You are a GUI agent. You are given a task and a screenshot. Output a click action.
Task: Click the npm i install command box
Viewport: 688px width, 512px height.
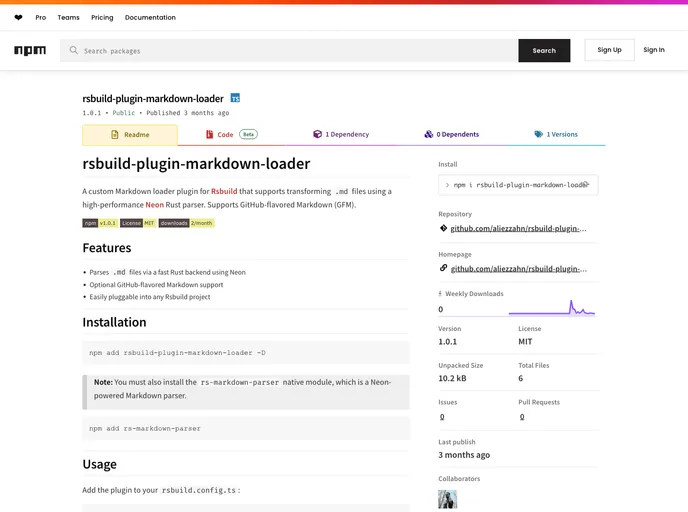[518, 185]
